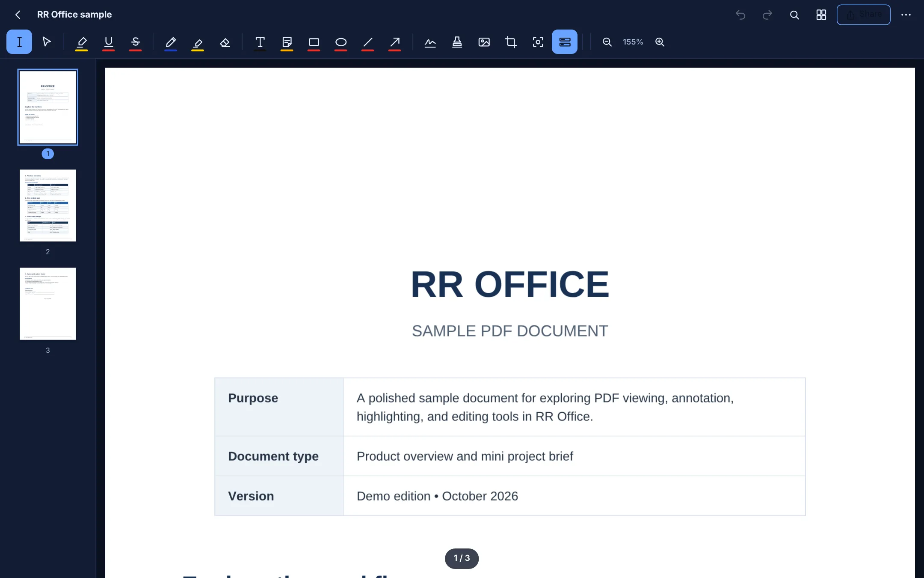
Task: Open document search
Action: tap(794, 15)
